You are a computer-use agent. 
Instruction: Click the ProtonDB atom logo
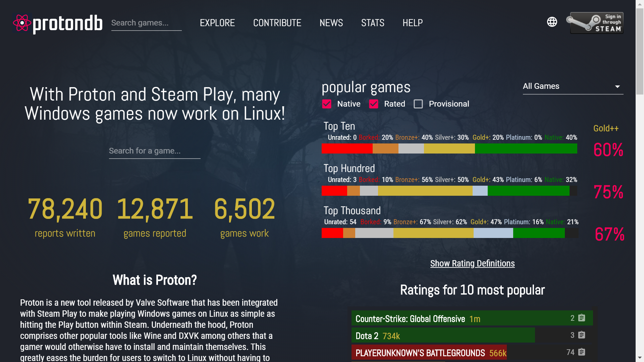[22, 23]
